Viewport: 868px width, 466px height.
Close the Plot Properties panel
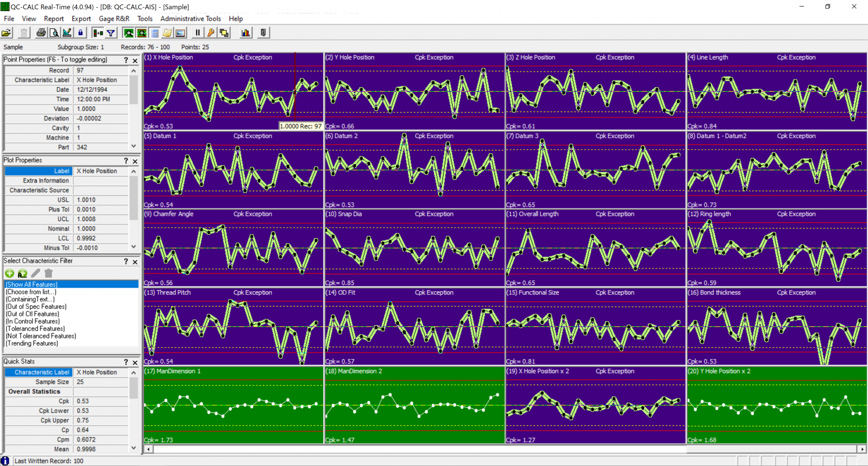pyautogui.click(x=135, y=161)
